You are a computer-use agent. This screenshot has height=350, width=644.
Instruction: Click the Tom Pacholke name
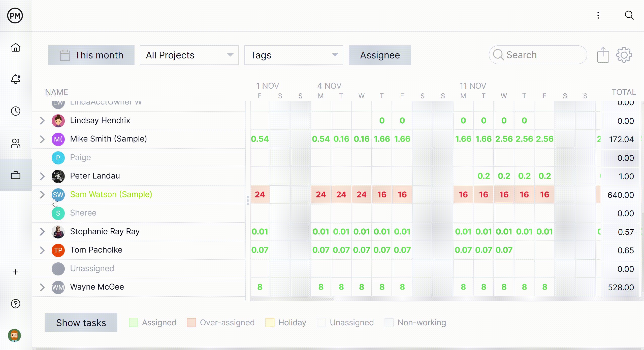[x=96, y=250]
